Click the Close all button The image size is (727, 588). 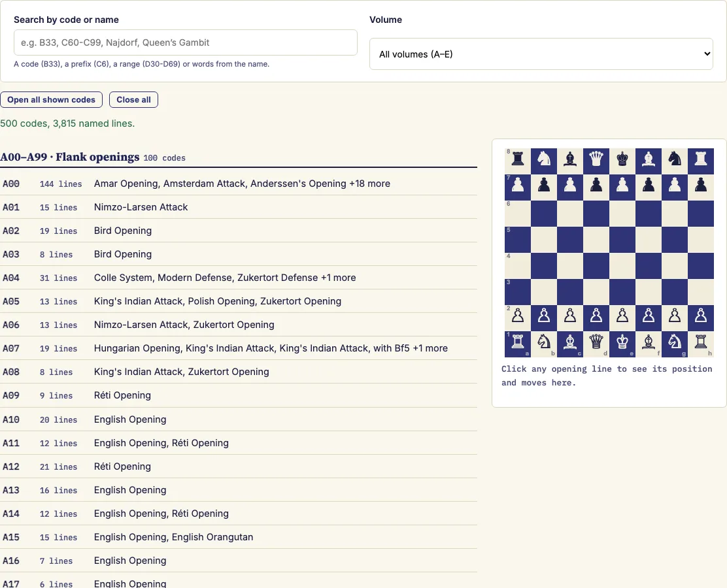click(133, 99)
